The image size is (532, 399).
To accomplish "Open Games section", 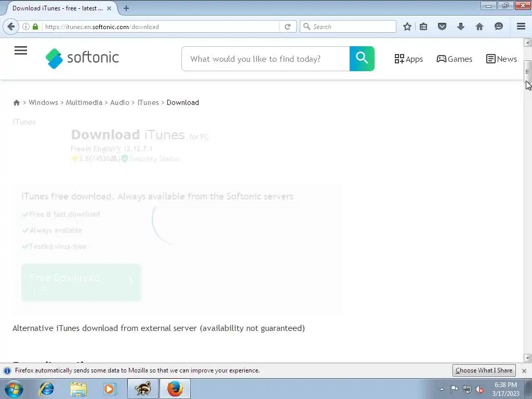I will point(454,59).
